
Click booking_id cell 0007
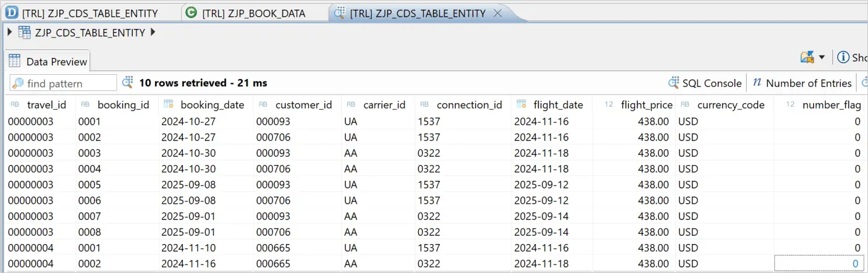[x=117, y=216]
